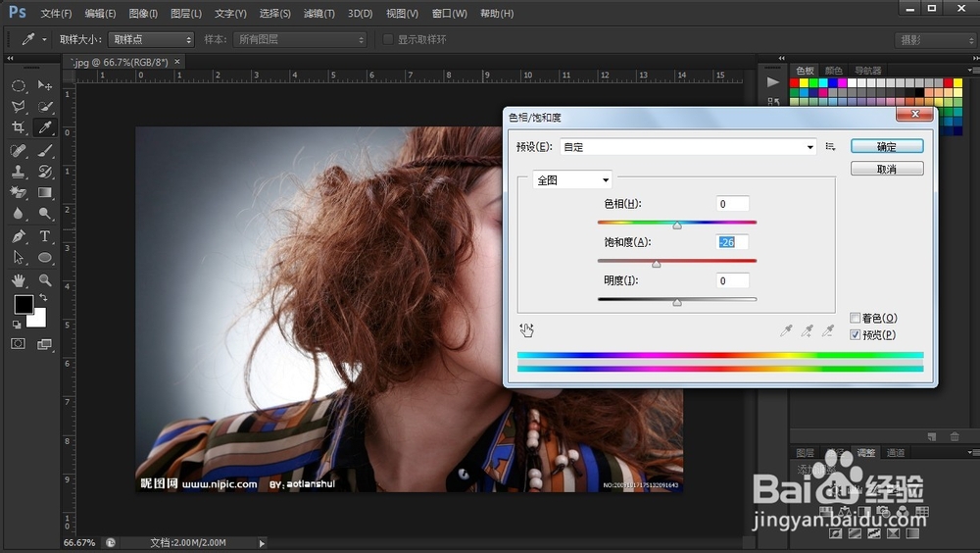Open the 图像(I) menu
The height and width of the screenshot is (553, 980).
(143, 13)
